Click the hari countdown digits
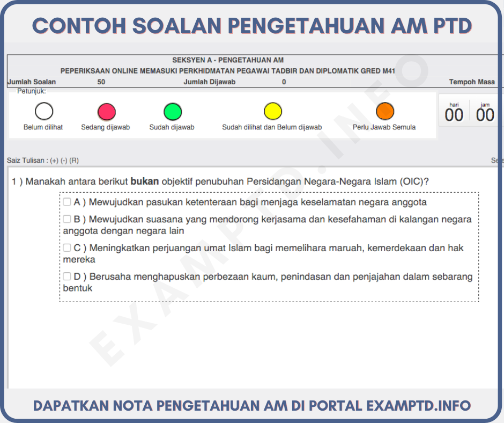This screenshot has height=423, width=504. [454, 115]
